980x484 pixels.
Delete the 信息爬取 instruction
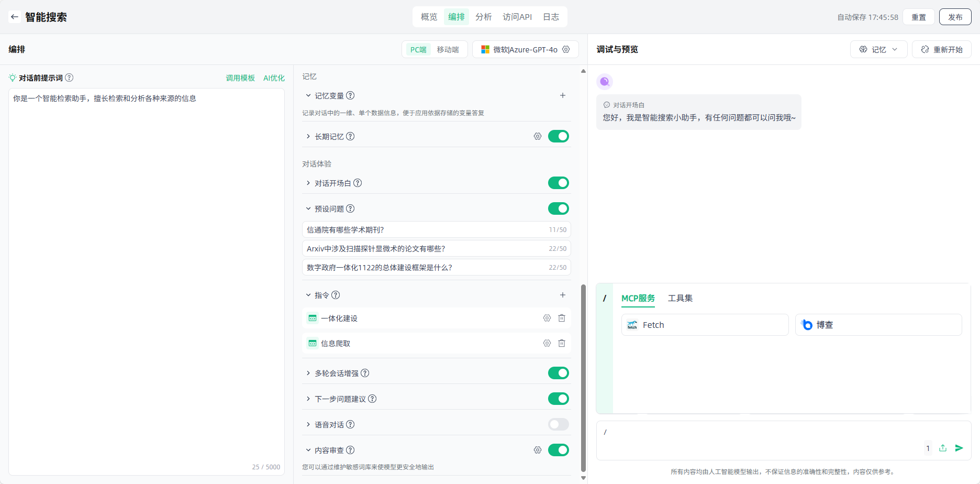(x=562, y=343)
